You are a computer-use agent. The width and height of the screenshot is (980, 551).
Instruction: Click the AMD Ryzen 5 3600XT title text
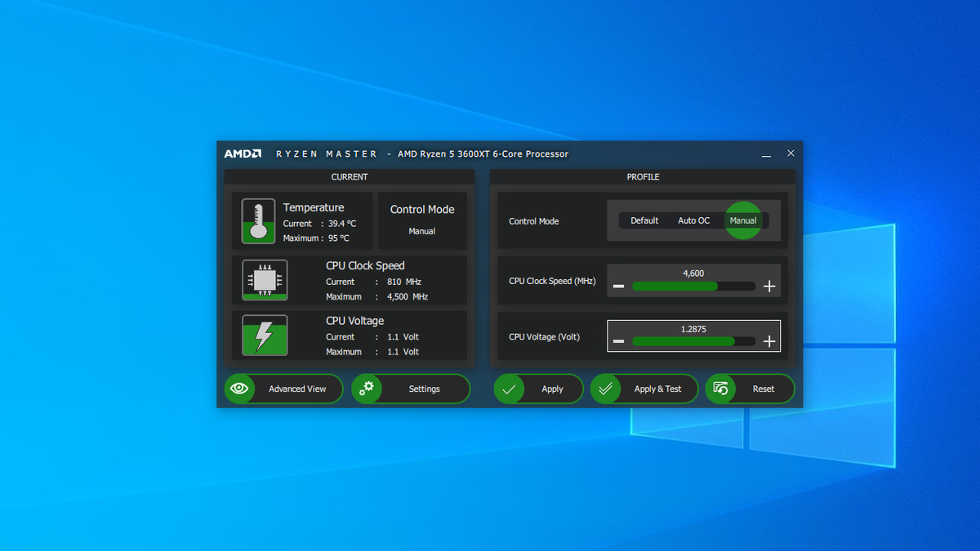click(483, 153)
